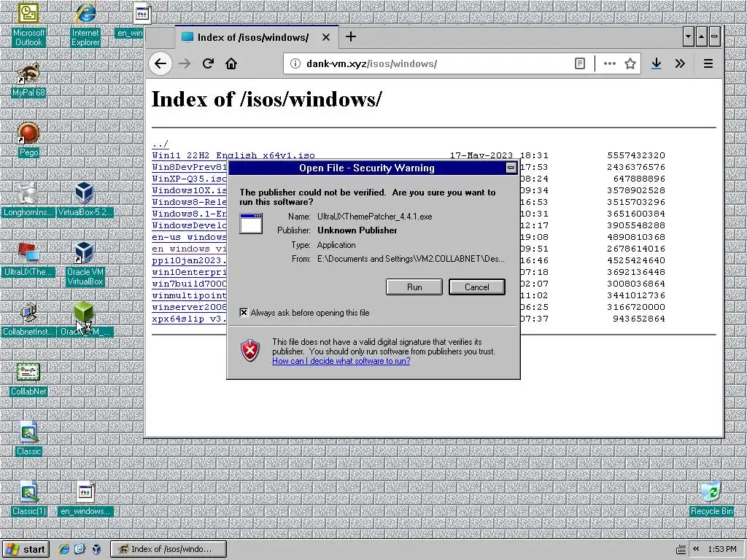Click the 1:53 PM taskbar clock
The width and height of the screenshot is (747, 560).
click(x=722, y=549)
